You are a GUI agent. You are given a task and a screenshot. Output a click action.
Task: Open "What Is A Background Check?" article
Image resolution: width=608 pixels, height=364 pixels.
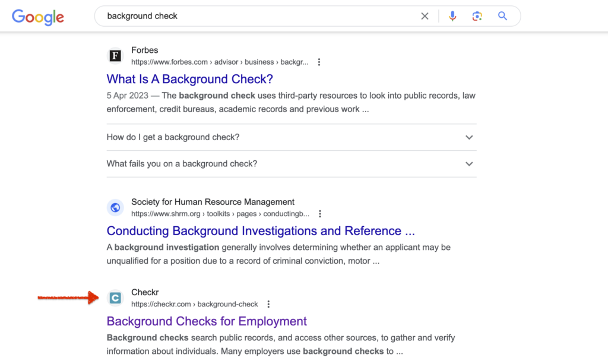[189, 79]
